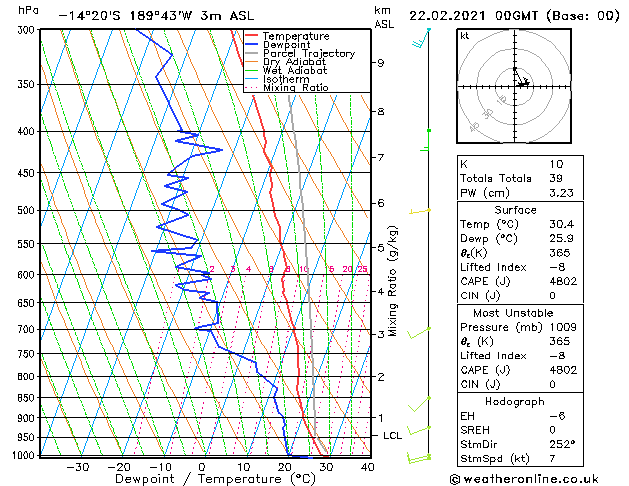Image resolution: width=629 pixels, height=486 pixels.
Task: Click the Dry Adiabat legend label
Action: tap(294, 62)
